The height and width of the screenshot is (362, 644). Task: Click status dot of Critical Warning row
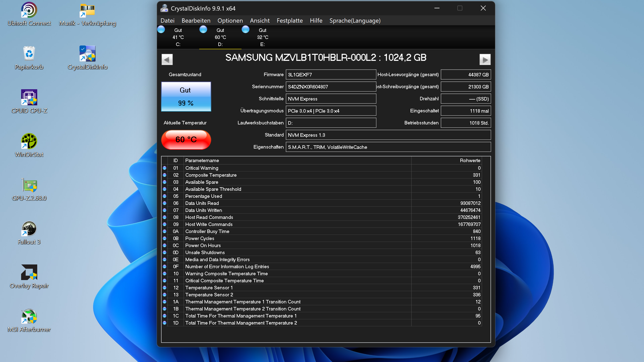pyautogui.click(x=165, y=168)
